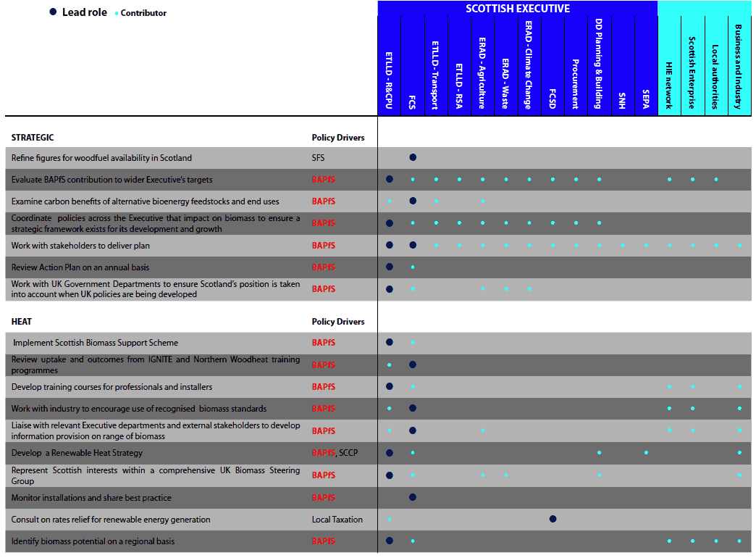Select the SEPA column header

(646, 99)
